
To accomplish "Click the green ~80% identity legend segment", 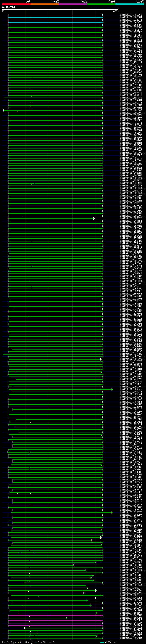I will pyautogui.click(x=101, y=4).
